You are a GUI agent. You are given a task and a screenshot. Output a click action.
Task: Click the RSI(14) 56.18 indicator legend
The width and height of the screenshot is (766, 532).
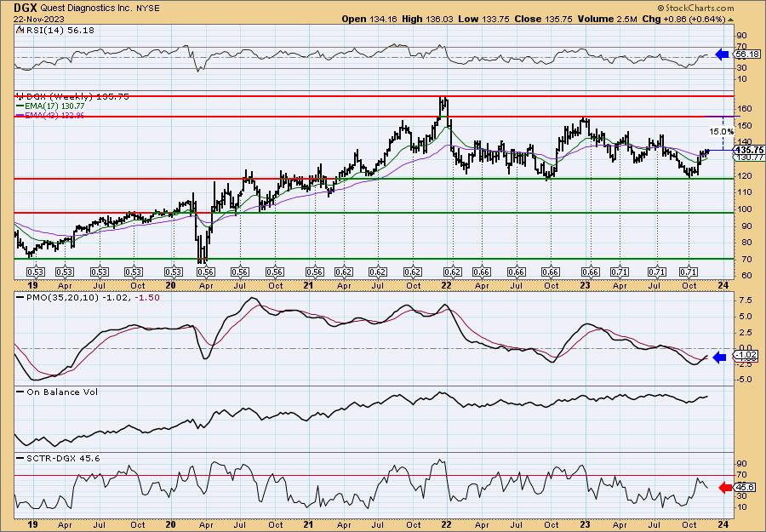pyautogui.click(x=59, y=31)
